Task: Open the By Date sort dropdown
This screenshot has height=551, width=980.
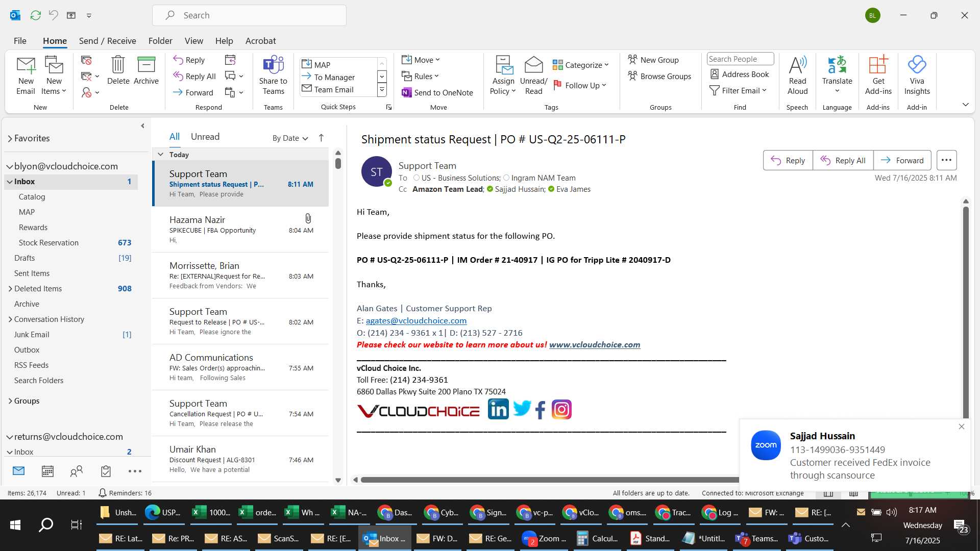Action: coord(290,138)
